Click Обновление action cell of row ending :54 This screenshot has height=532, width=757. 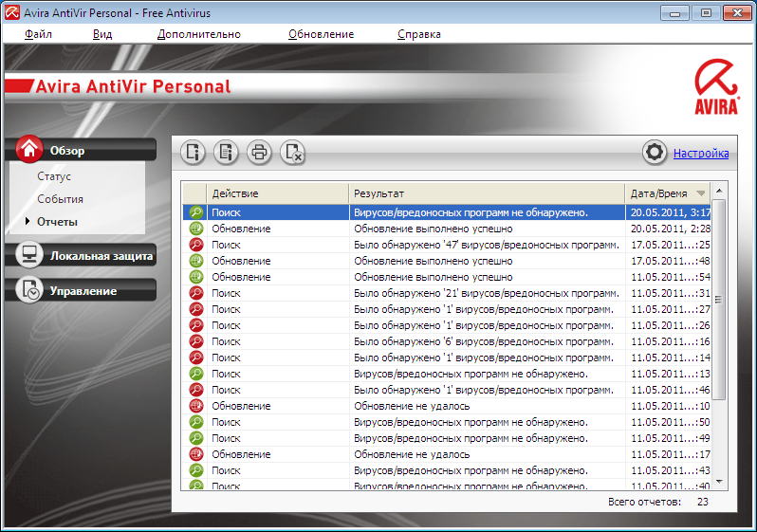[241, 277]
